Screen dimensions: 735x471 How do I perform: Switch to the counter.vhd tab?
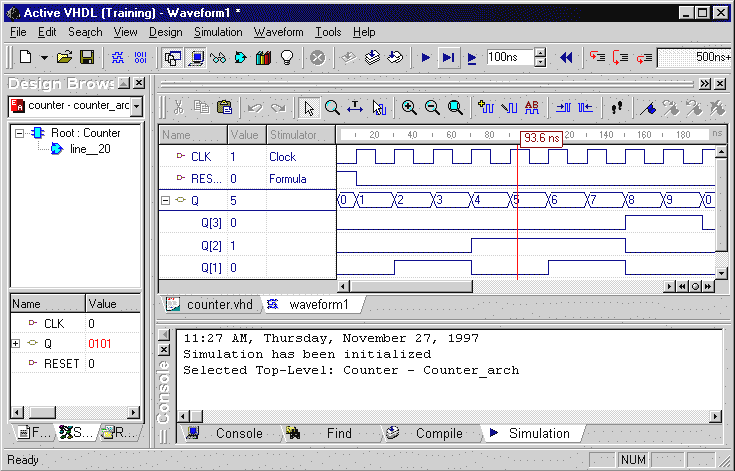pyautogui.click(x=219, y=304)
